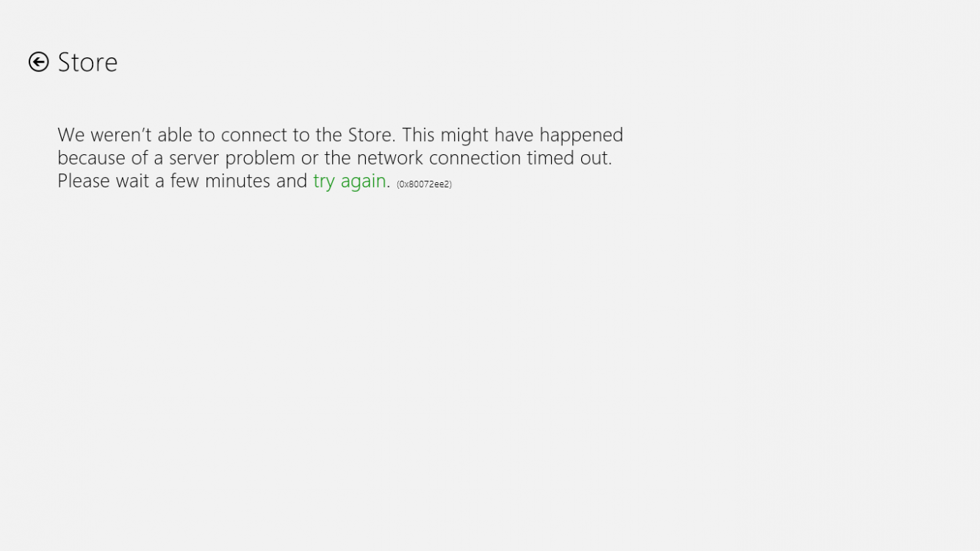Screen dimensions: 980x551
Task: Tap the left-pointing arrow beside Store
Action: (x=38, y=62)
